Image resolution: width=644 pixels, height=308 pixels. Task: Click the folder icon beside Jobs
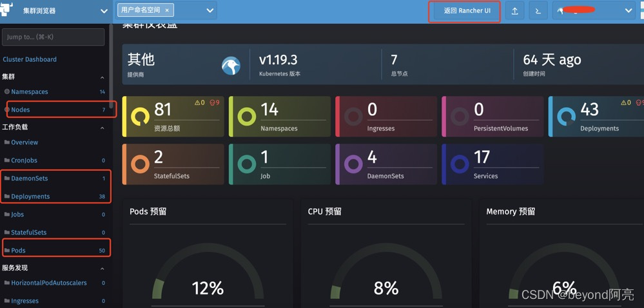coord(6,215)
